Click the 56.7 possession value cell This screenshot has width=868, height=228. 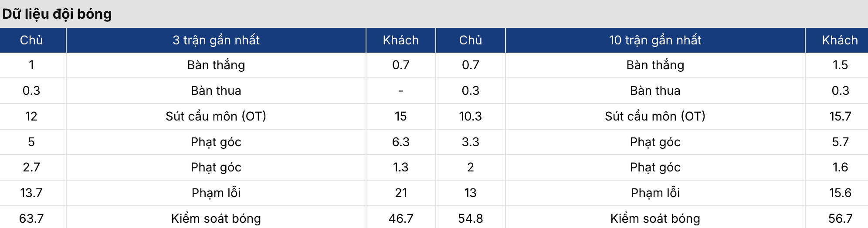840,218
